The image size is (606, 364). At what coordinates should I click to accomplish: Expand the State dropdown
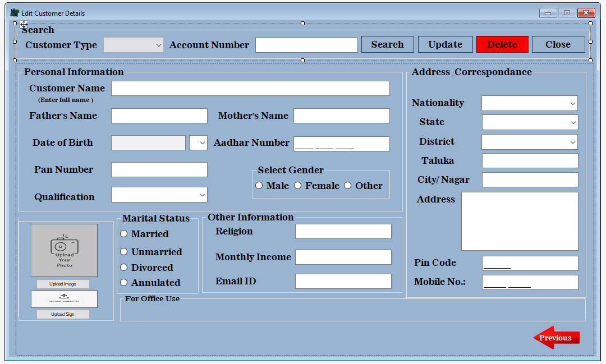[x=530, y=122]
